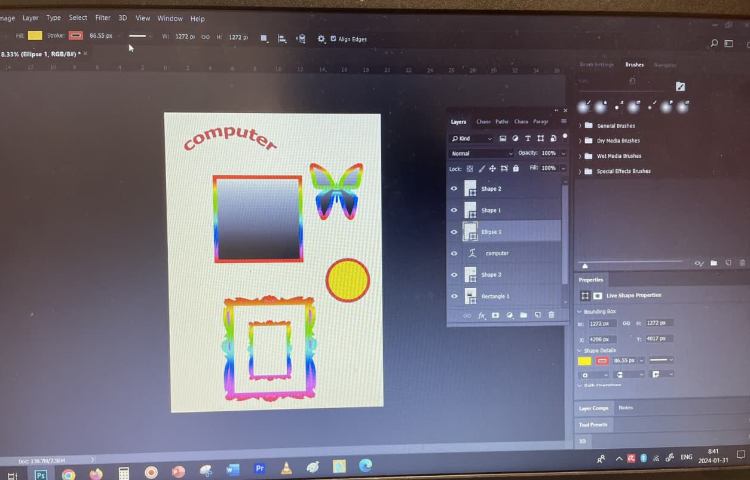Expand the Special Effects Brushes folder
750x480 pixels.
point(580,171)
